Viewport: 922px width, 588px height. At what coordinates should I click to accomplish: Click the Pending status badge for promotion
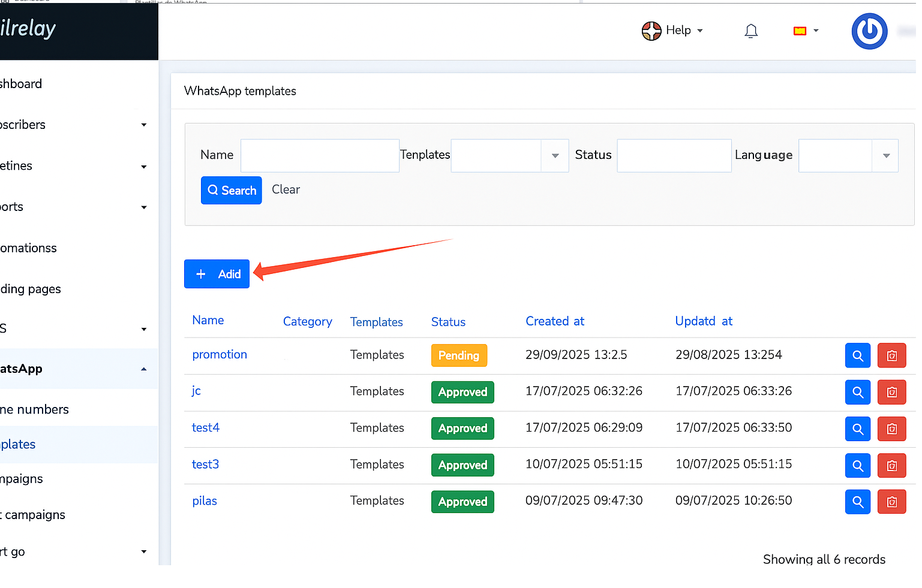(x=459, y=355)
